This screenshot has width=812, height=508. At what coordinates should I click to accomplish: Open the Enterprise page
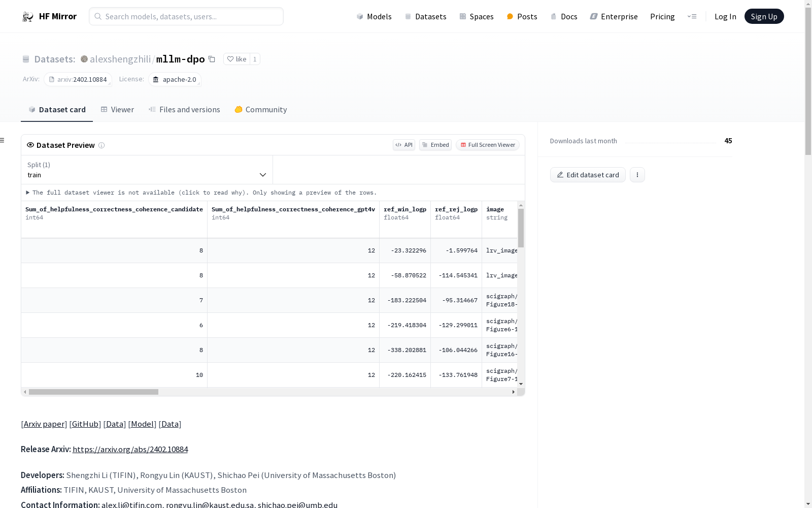(x=614, y=17)
